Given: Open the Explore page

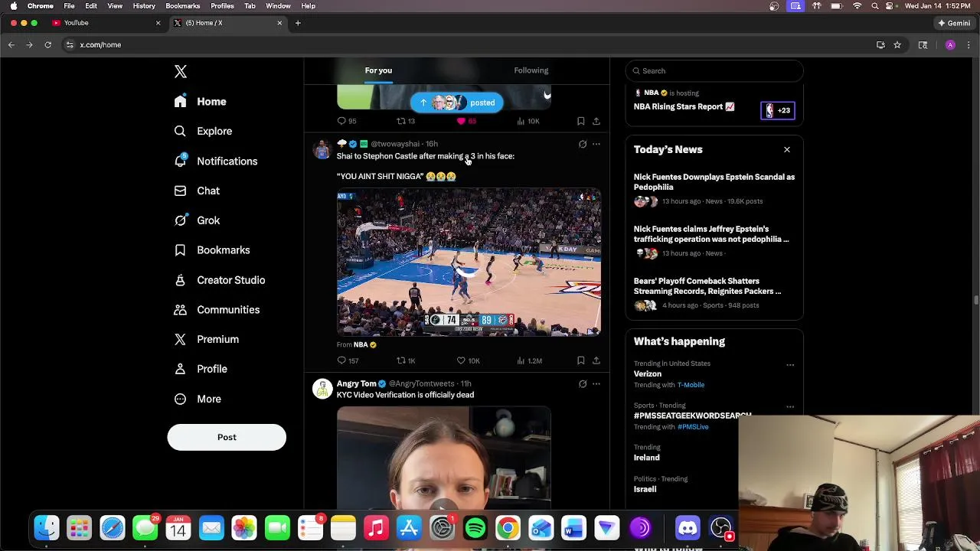Looking at the screenshot, I should coord(204,131).
